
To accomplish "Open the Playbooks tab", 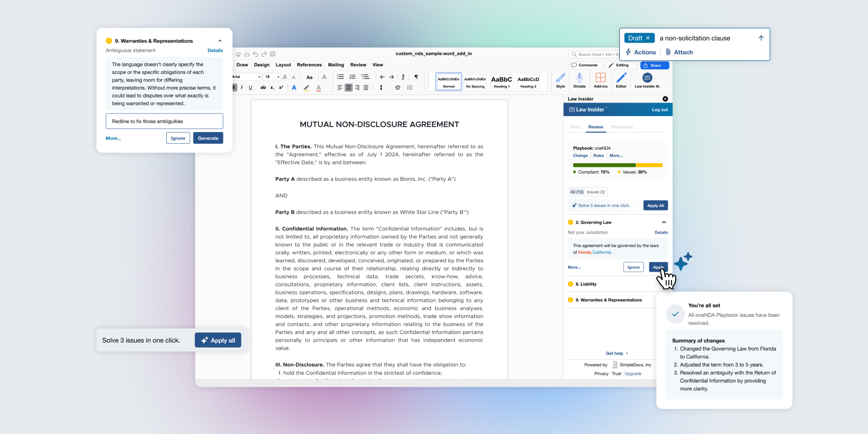I will tap(622, 127).
